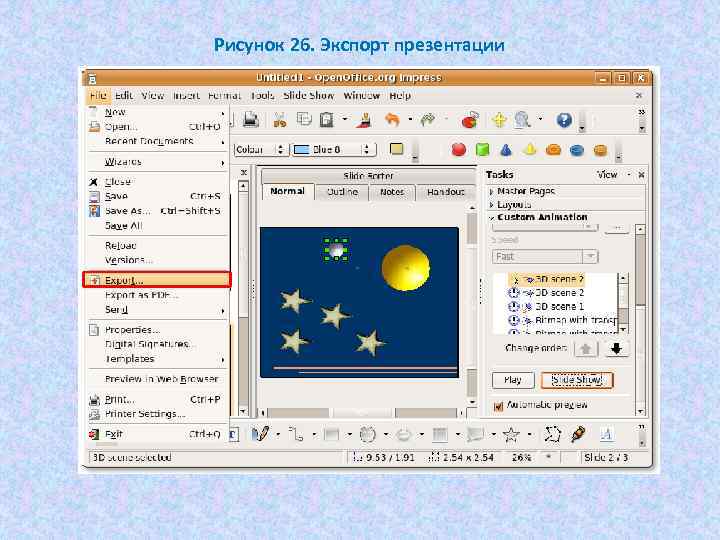Select the freeform line pencil tool

point(260,433)
